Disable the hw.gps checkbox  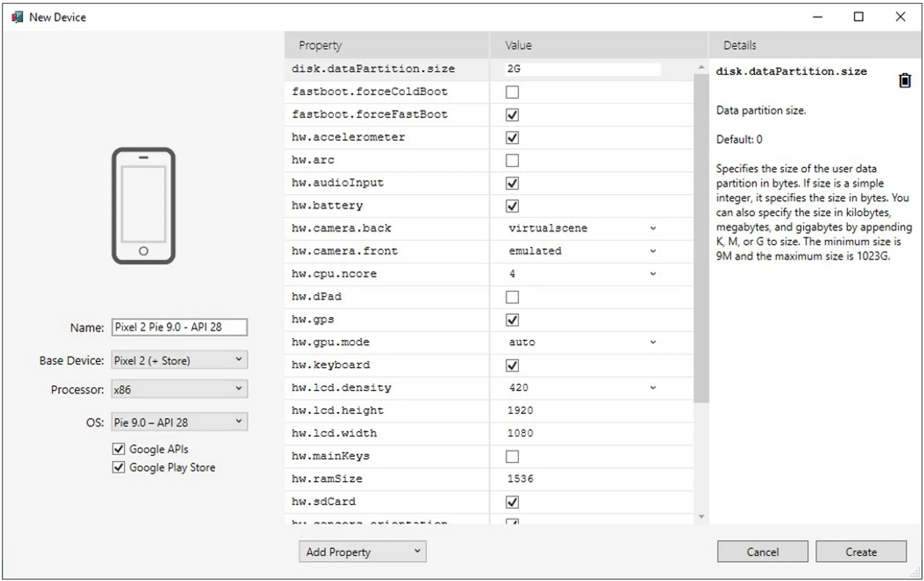pos(512,319)
